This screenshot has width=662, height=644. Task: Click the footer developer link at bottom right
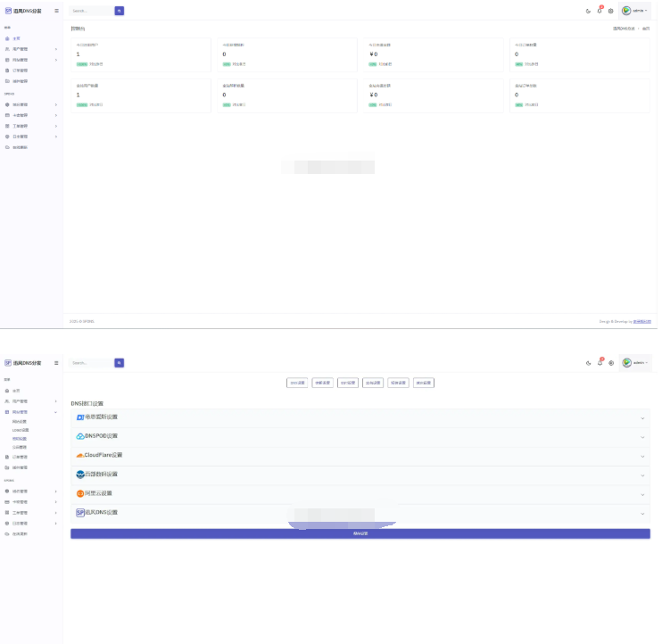click(641, 321)
